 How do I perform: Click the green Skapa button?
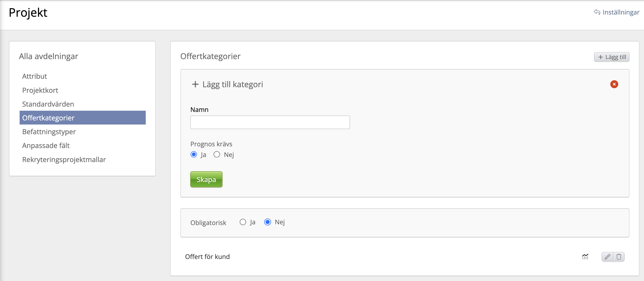click(206, 179)
